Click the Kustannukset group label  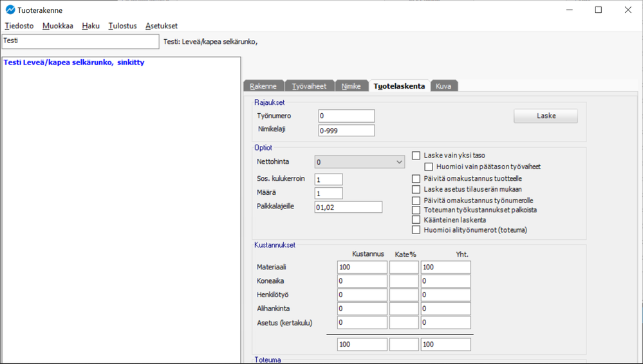point(275,245)
